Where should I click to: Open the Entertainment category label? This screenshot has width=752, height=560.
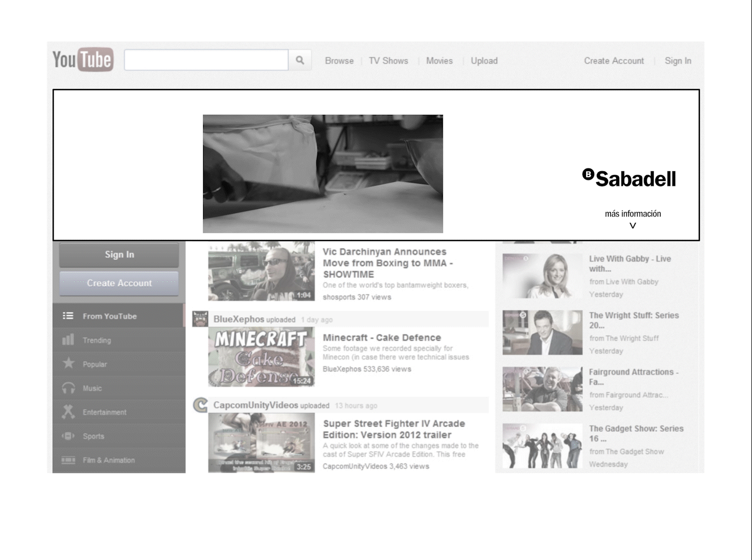click(105, 412)
